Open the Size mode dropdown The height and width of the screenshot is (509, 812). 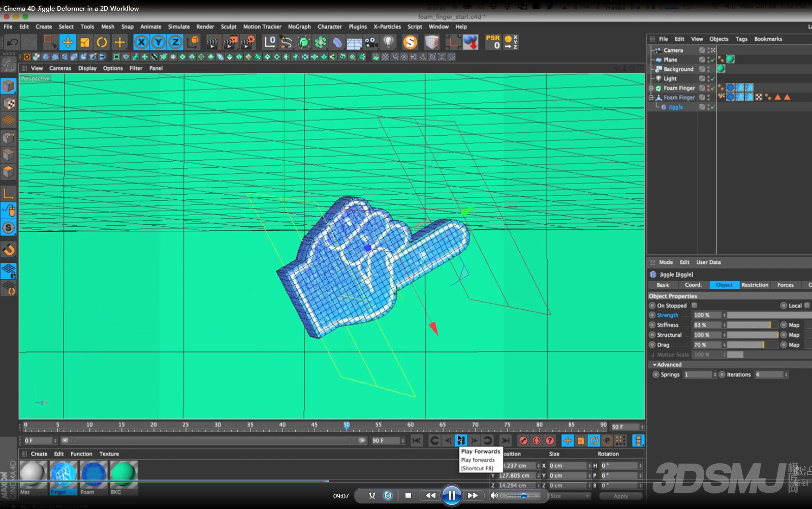[x=569, y=496]
